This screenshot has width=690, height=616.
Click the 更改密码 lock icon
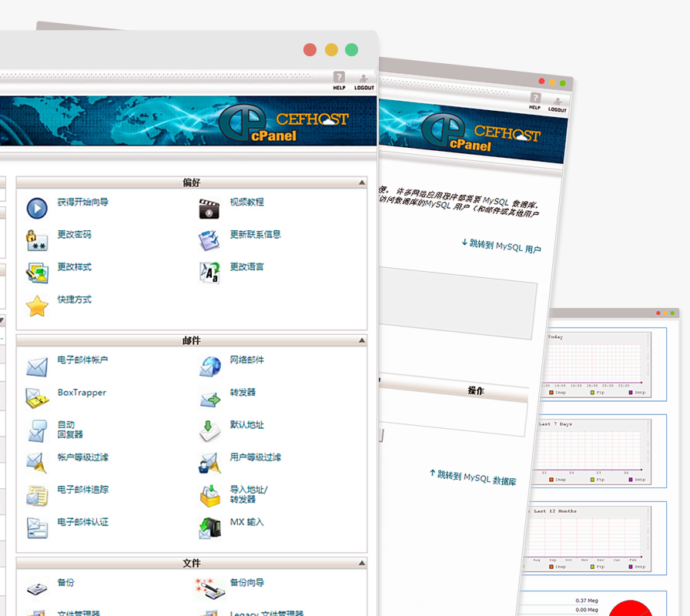point(37,241)
